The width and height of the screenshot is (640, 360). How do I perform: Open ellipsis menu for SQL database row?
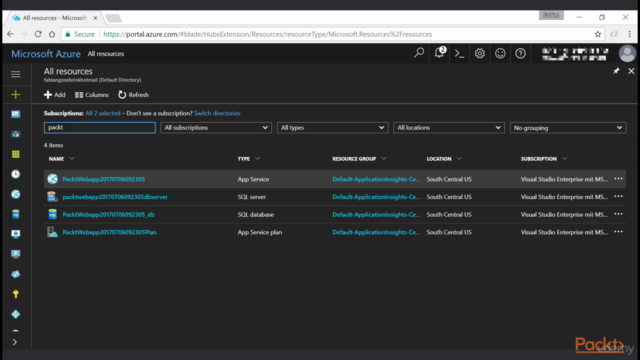point(618,214)
